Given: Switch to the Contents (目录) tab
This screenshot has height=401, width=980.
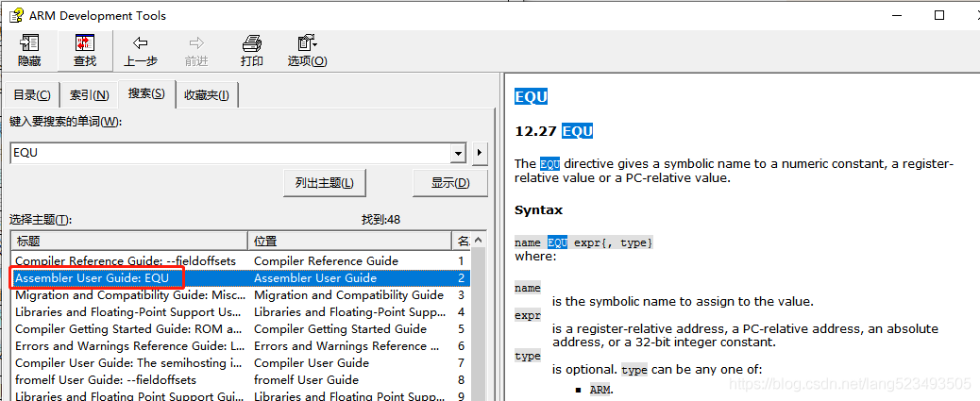Looking at the screenshot, I should pyautogui.click(x=32, y=95).
